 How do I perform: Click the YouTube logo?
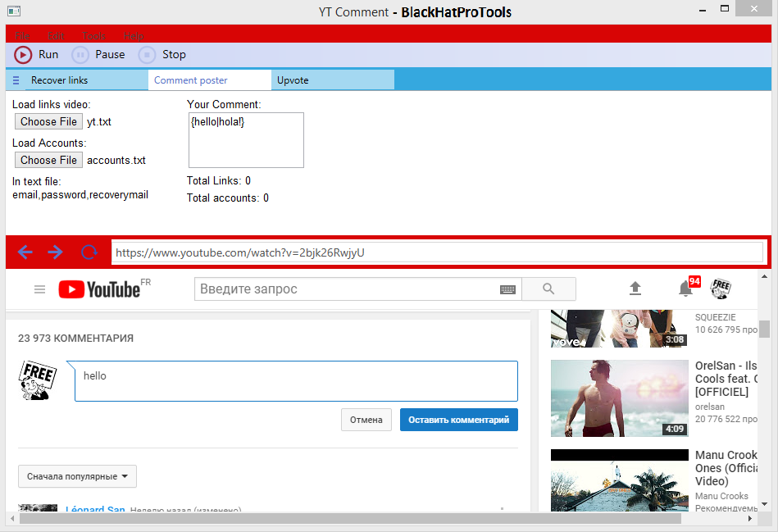click(99, 289)
